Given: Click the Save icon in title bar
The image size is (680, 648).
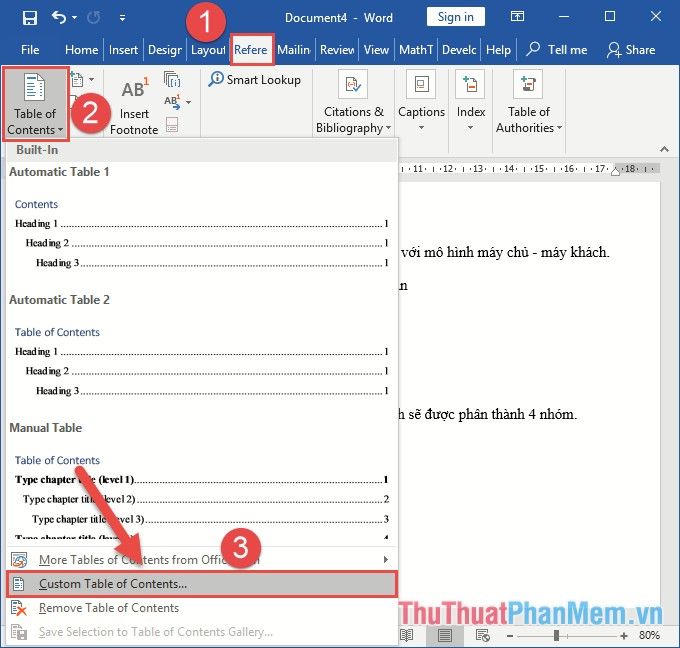Looking at the screenshot, I should [x=29, y=17].
